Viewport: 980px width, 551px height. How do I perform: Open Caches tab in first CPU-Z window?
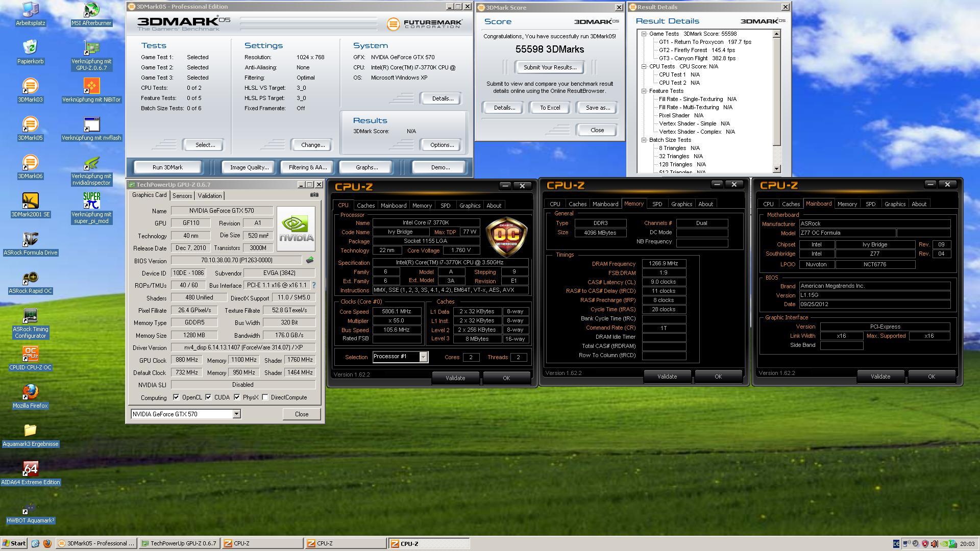pos(365,206)
